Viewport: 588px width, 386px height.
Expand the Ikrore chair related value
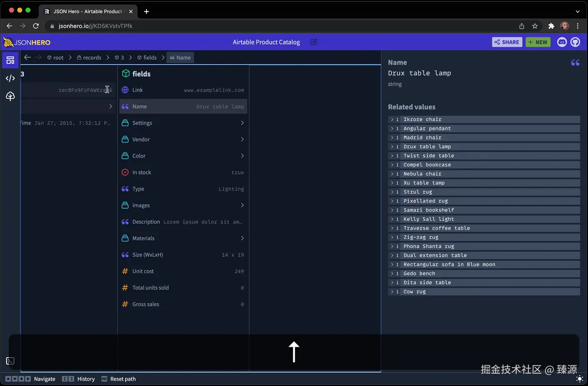click(392, 119)
